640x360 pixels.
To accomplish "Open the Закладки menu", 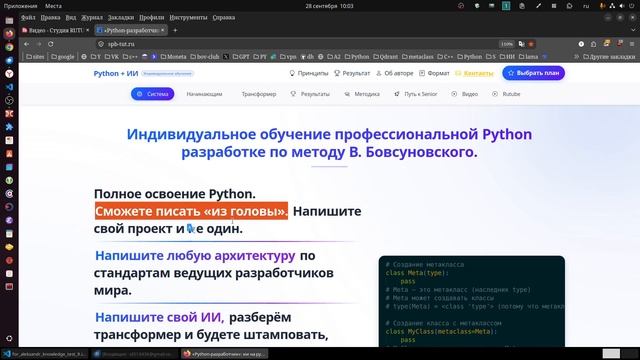I will (121, 18).
